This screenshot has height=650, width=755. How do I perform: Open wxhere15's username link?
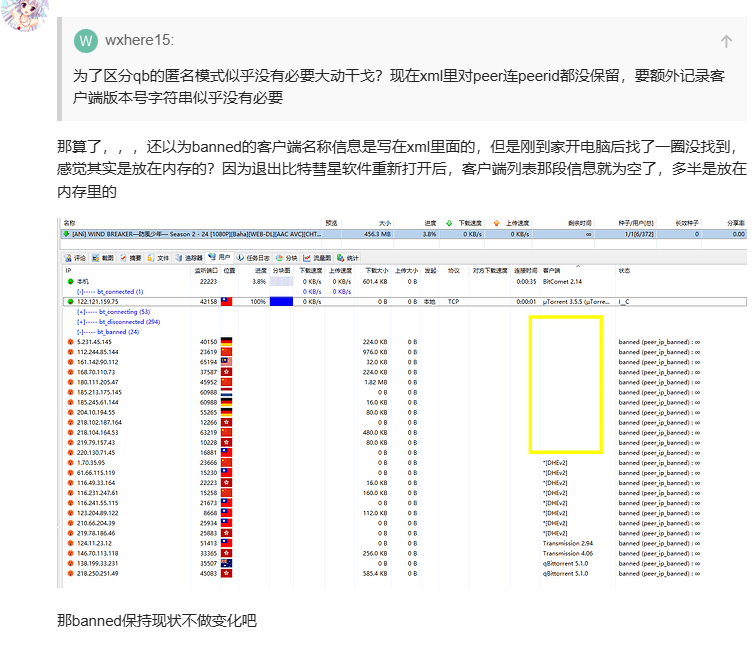(x=139, y=41)
